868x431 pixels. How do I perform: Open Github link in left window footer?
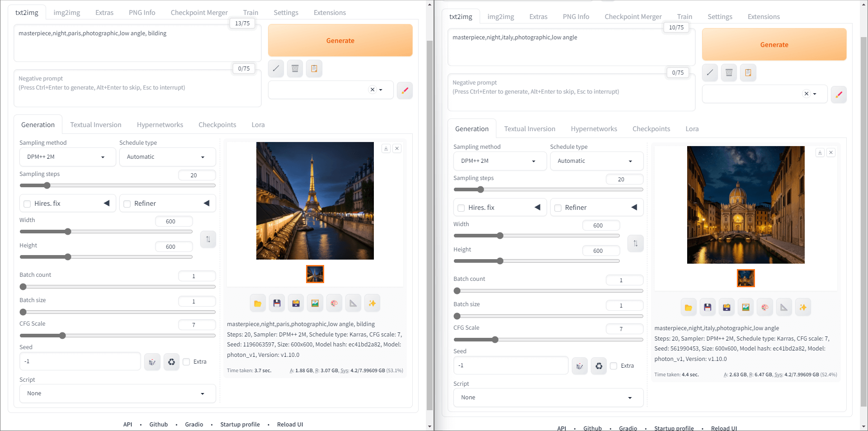click(x=159, y=425)
